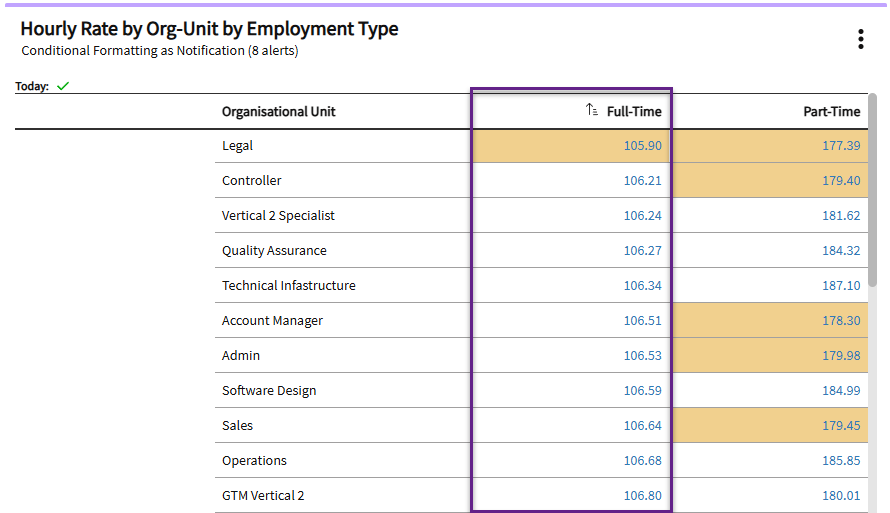Image resolution: width=890 pixels, height=513 pixels.
Task: Click the Full-Time value 106.64
Action: coord(643,426)
